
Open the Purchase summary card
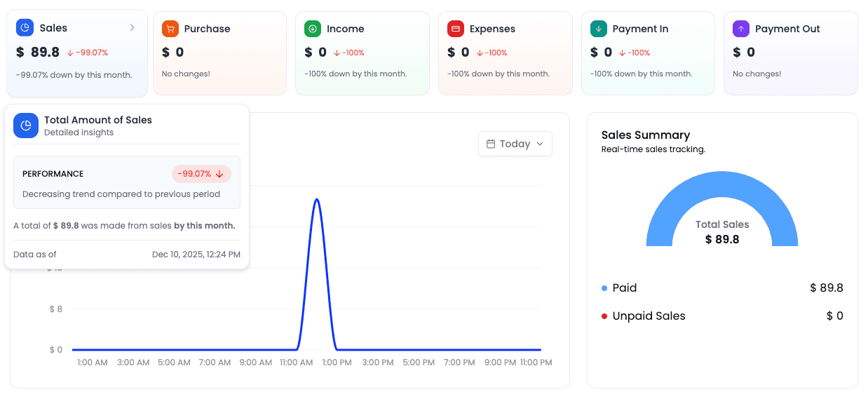[219, 53]
